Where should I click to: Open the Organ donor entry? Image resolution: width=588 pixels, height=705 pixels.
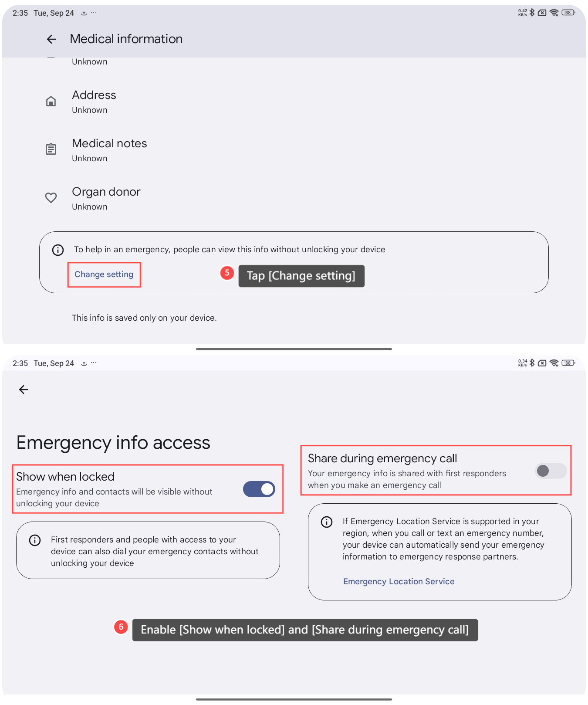tap(106, 198)
